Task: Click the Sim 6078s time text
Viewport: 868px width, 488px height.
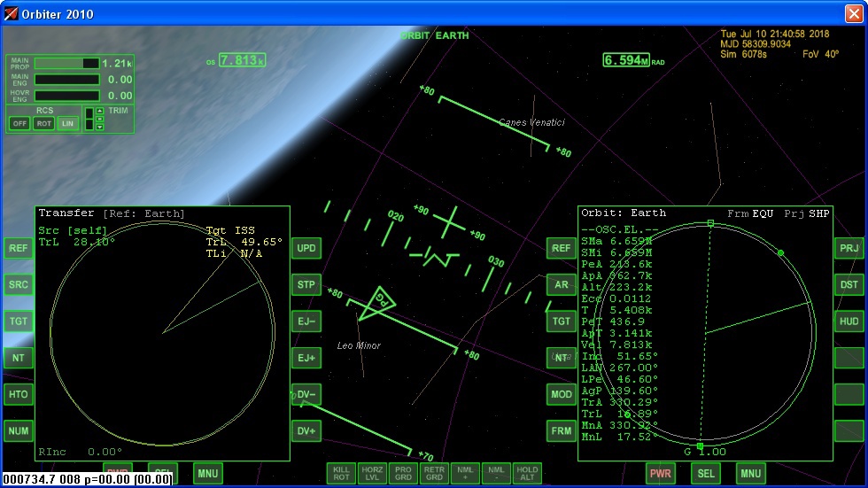Action: 743,54
